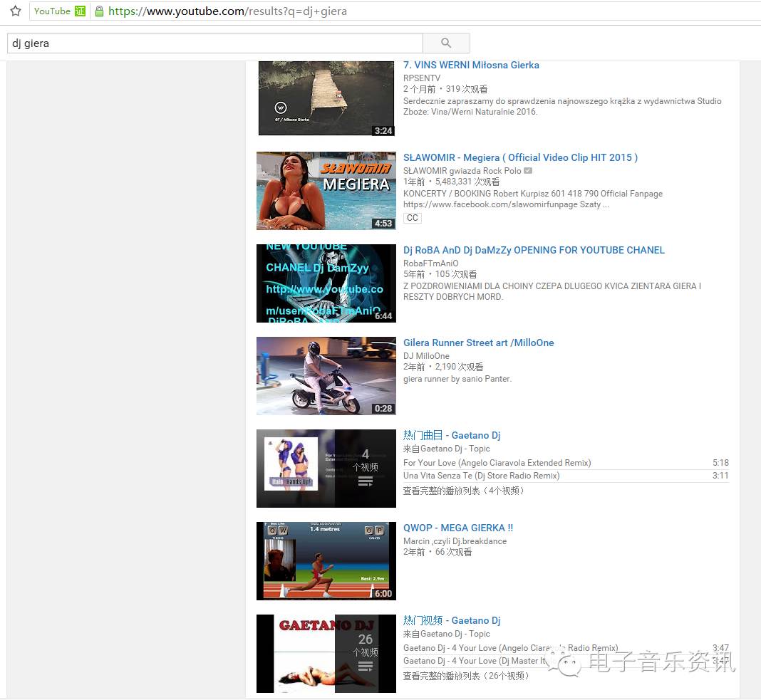Screen dimensions: 761x700
Task: Click the green SSL lock icon
Action: 99,11
